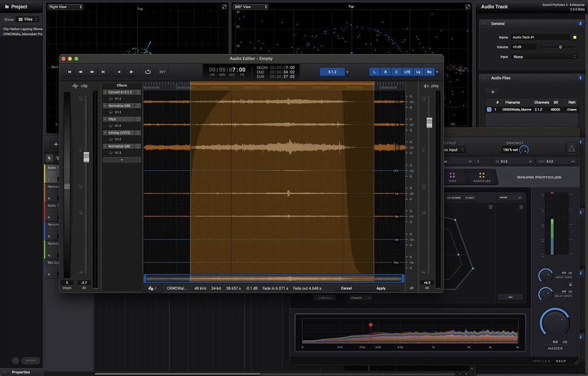Click the Dry/Wet knob in inDelay

(x=524, y=149)
